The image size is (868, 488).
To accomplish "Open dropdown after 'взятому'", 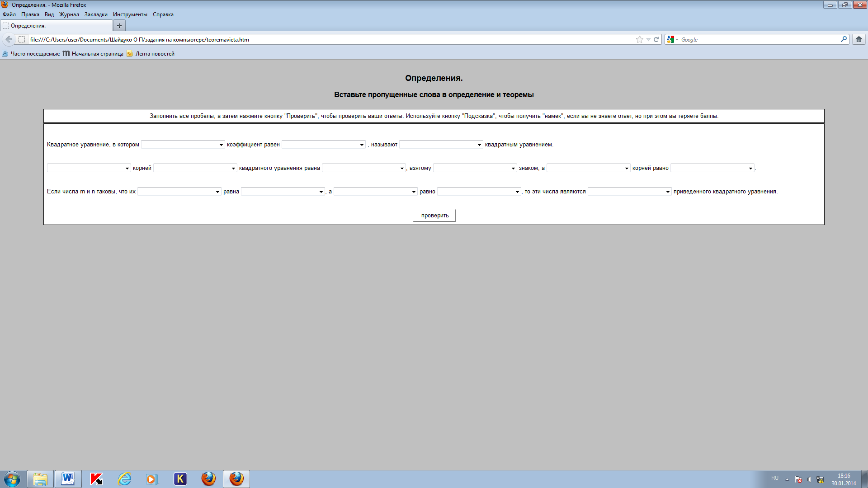I will click(475, 168).
